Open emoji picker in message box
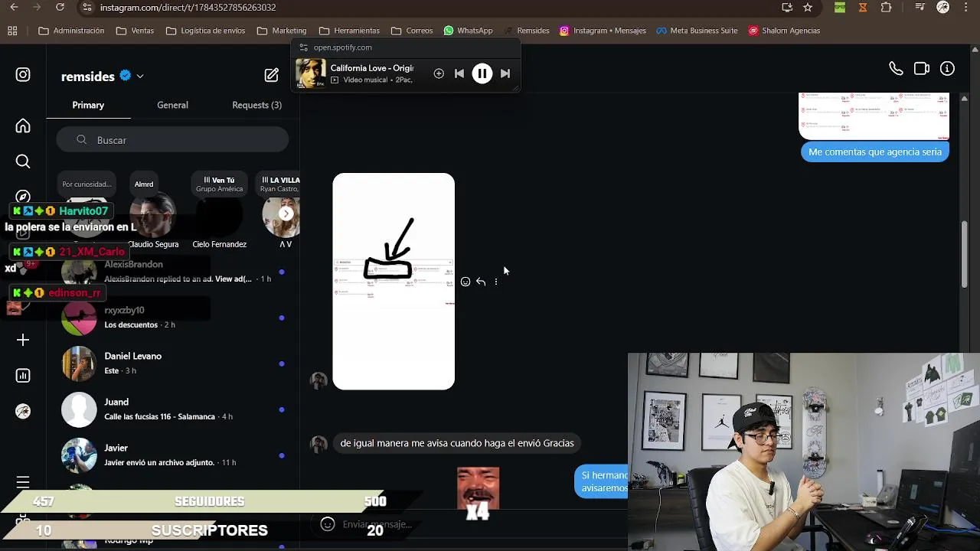Image resolution: width=980 pixels, height=551 pixels. pyautogui.click(x=328, y=524)
